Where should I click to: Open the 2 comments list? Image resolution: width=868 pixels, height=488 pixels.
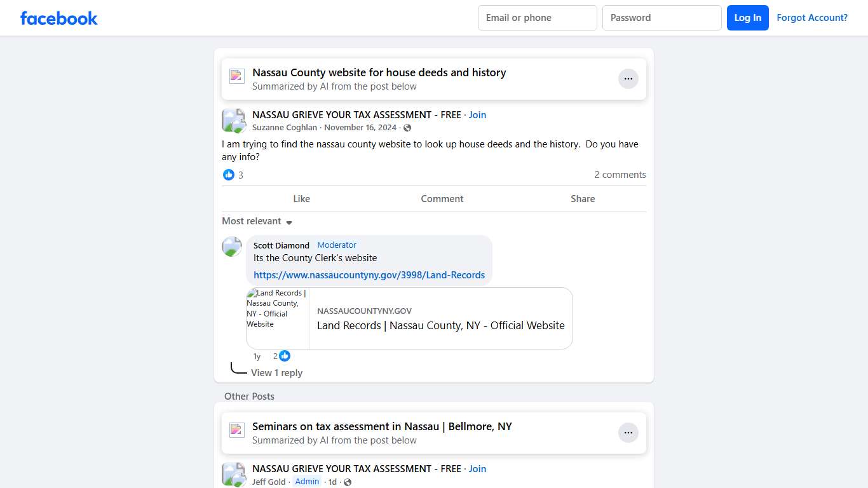620,175
